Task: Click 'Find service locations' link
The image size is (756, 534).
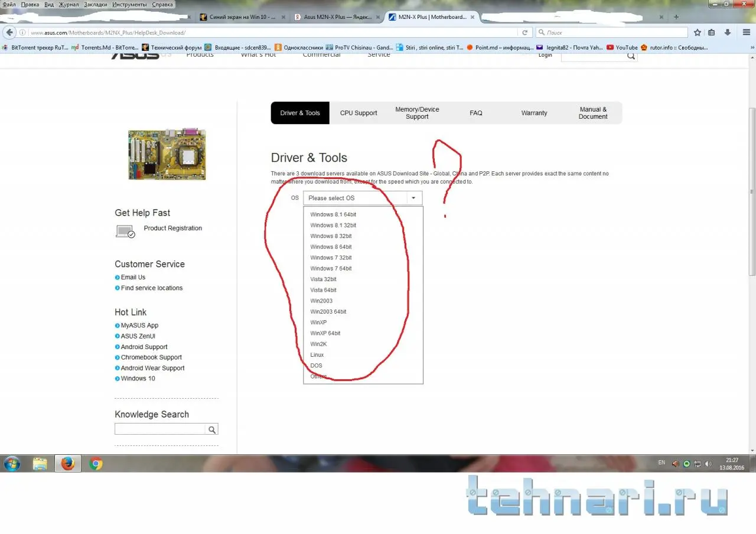Action: click(x=152, y=288)
